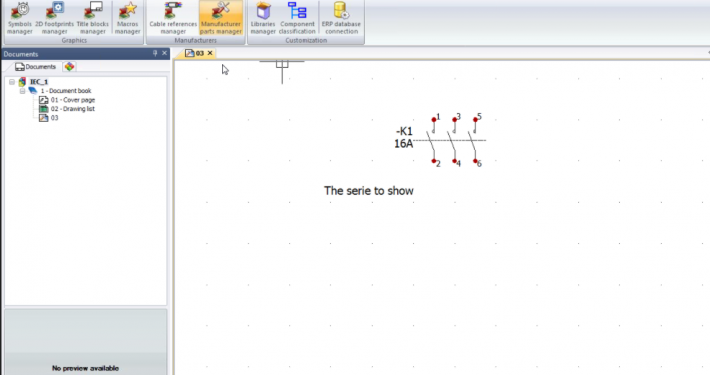The height and width of the screenshot is (375, 710).
Task: Open Component classification
Action: (297, 18)
